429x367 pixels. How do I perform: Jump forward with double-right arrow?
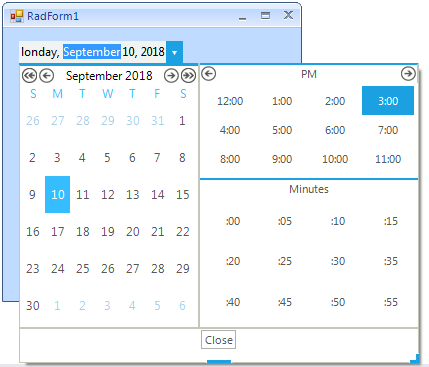pos(188,76)
